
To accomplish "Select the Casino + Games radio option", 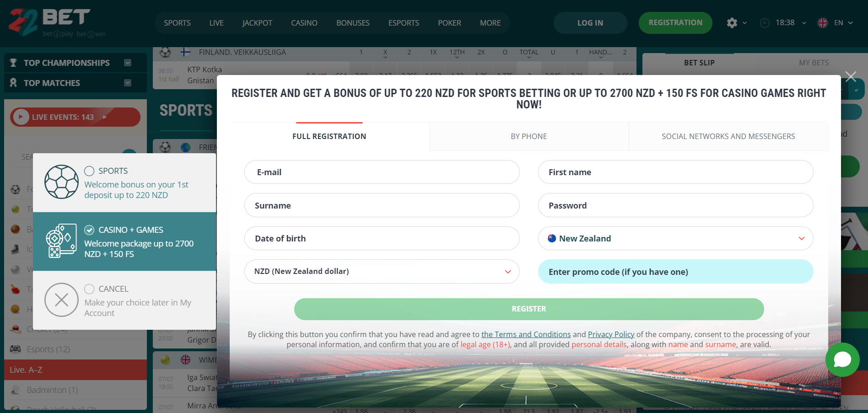I will (89, 230).
